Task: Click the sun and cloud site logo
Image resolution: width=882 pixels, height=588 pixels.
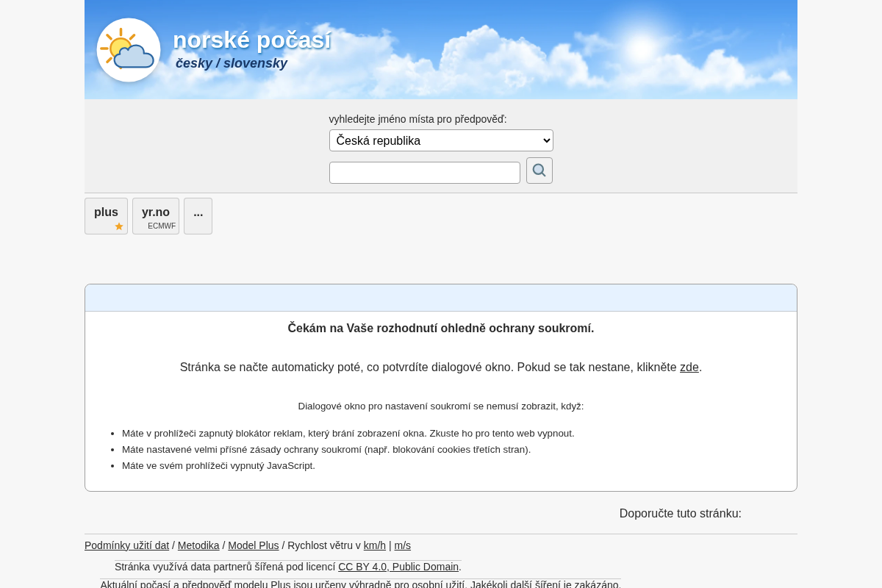Action: pos(129,50)
